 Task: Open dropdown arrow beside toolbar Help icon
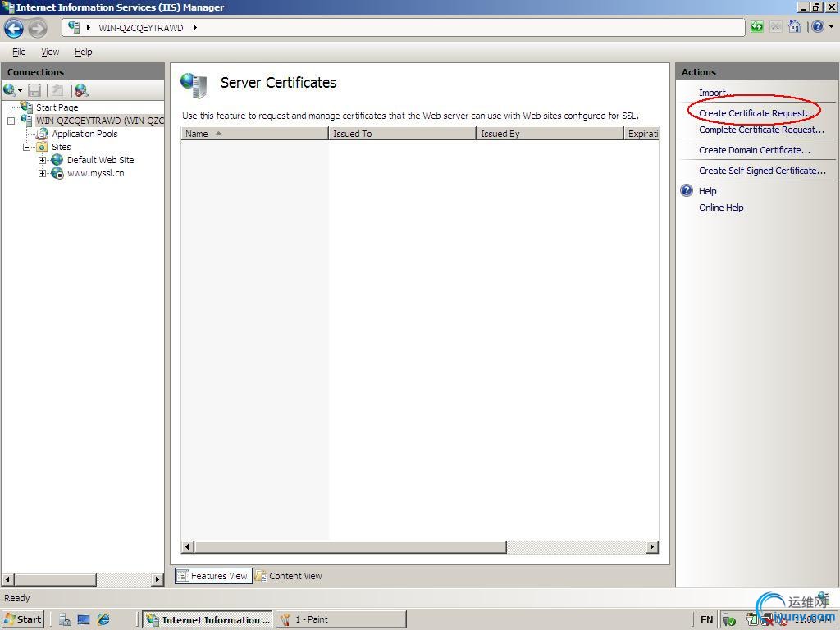pos(831,26)
